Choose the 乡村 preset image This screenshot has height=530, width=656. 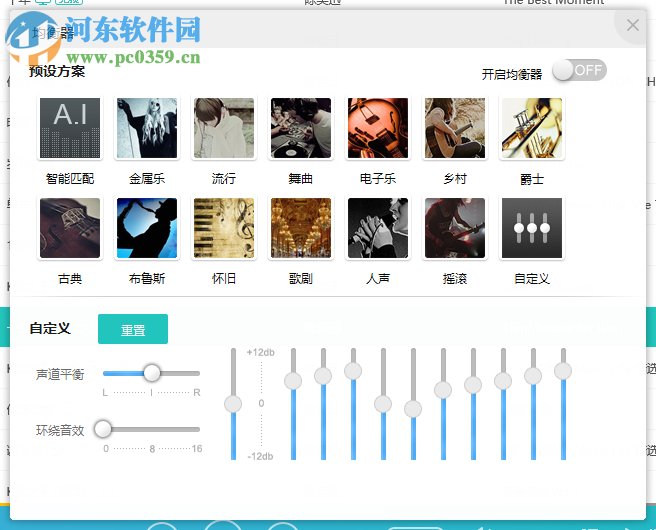[455, 128]
